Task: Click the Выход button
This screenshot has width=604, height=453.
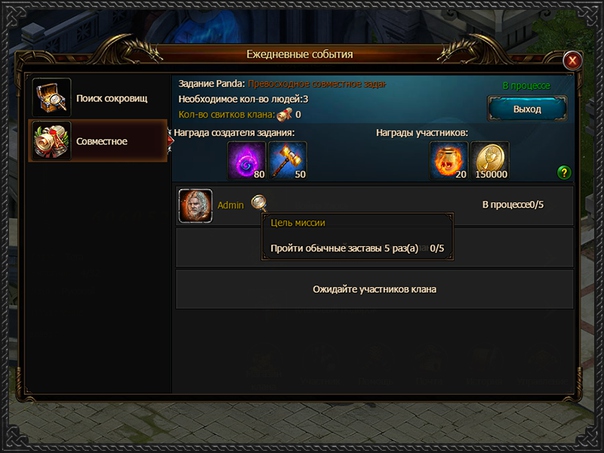Action: click(x=527, y=109)
